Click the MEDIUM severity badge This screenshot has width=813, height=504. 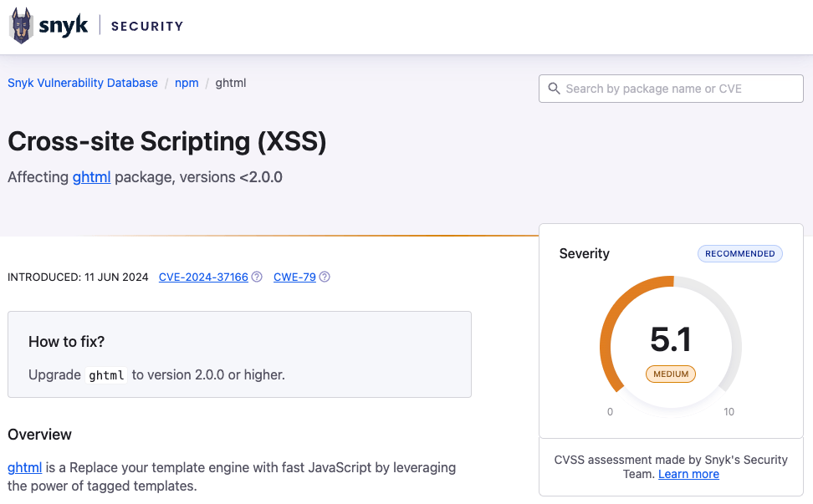pyautogui.click(x=671, y=374)
